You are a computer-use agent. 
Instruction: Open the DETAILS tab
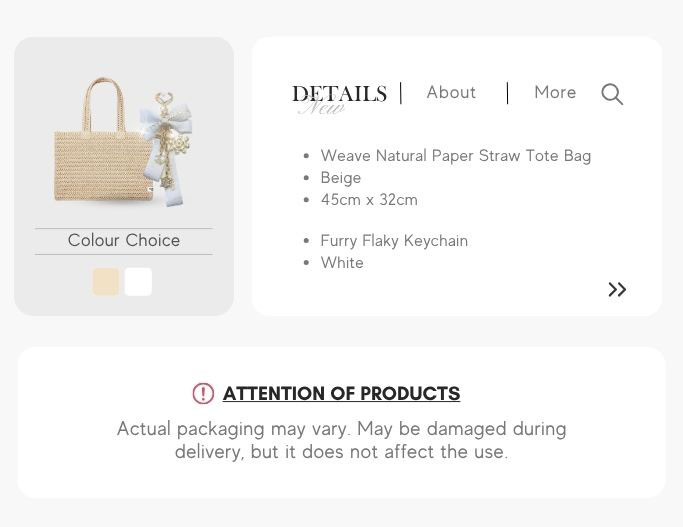click(x=339, y=94)
